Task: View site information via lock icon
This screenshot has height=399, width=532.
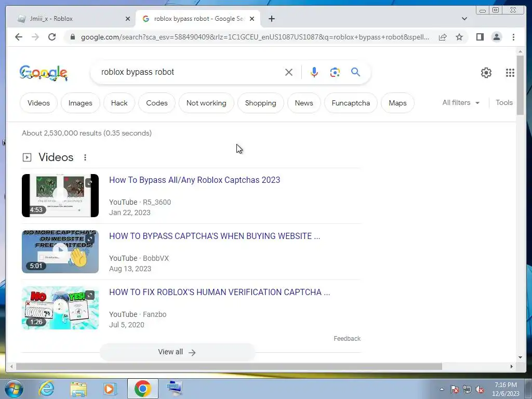Action: coord(73,37)
